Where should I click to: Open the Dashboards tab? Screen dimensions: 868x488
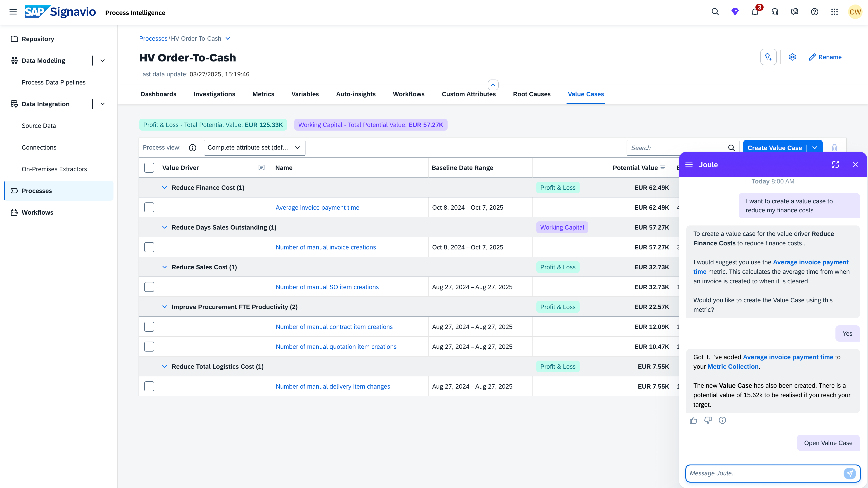tap(158, 94)
